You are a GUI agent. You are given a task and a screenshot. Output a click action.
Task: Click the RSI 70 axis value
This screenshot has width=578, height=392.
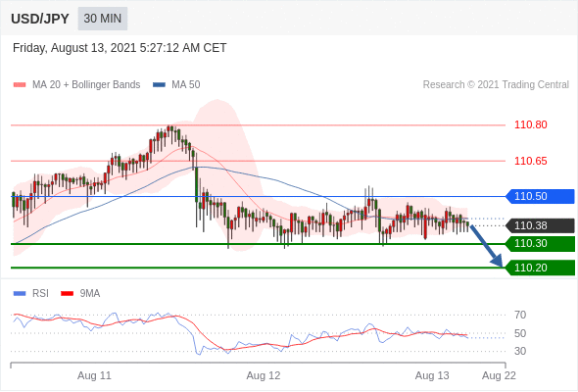pos(520,315)
